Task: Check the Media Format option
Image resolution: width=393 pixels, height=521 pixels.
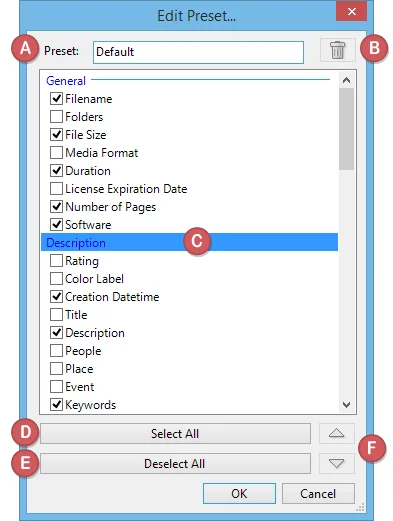Action: point(56,152)
